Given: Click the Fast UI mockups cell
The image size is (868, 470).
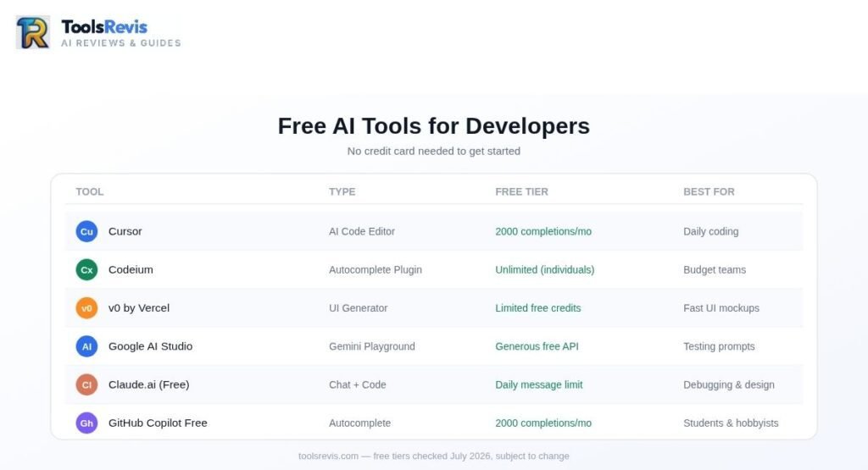Looking at the screenshot, I should coord(721,308).
